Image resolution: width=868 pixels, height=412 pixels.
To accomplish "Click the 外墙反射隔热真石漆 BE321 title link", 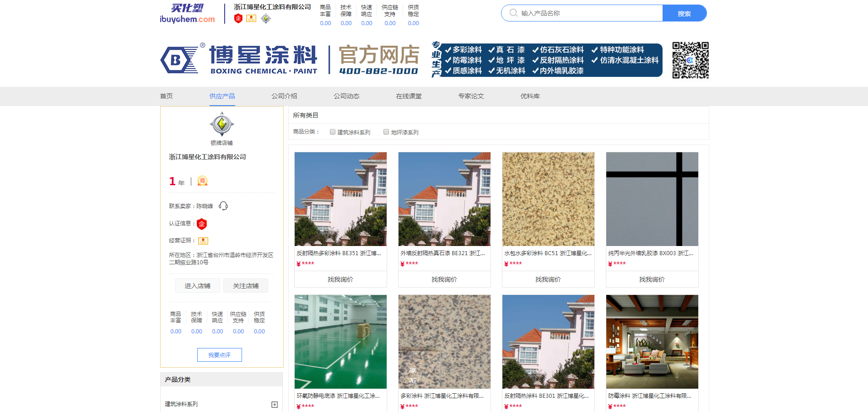I will click(x=442, y=253).
